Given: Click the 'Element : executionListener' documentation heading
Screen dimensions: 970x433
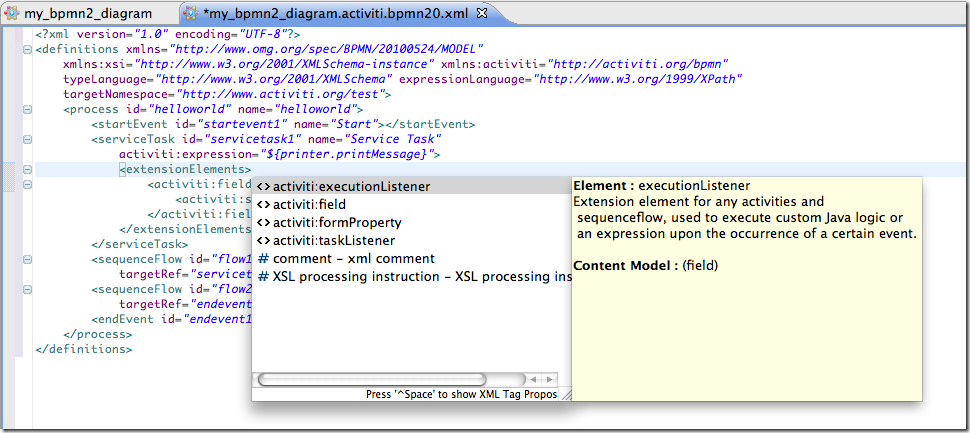Looking at the screenshot, I should tap(661, 186).
